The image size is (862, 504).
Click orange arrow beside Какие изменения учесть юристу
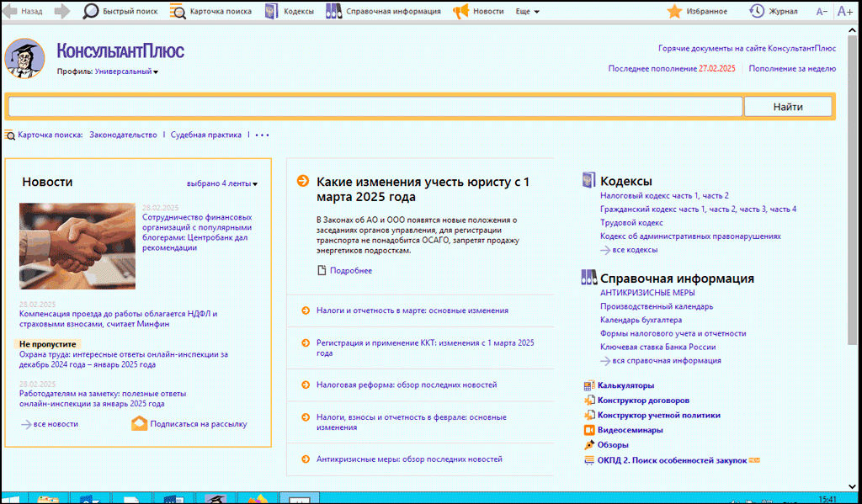[x=302, y=181]
